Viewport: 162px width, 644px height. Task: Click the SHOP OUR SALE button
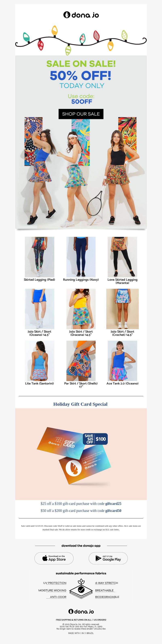[x=81, y=114]
